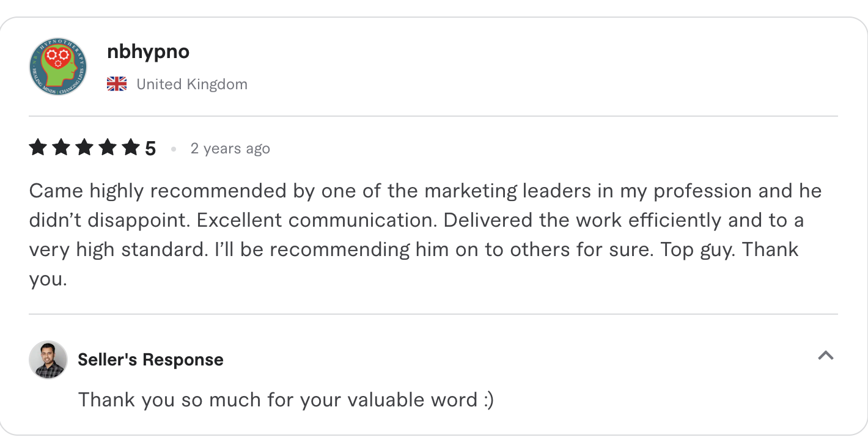Image resolution: width=868 pixels, height=440 pixels.
Task: Click the nbhypno profile avatar
Action: 57,66
